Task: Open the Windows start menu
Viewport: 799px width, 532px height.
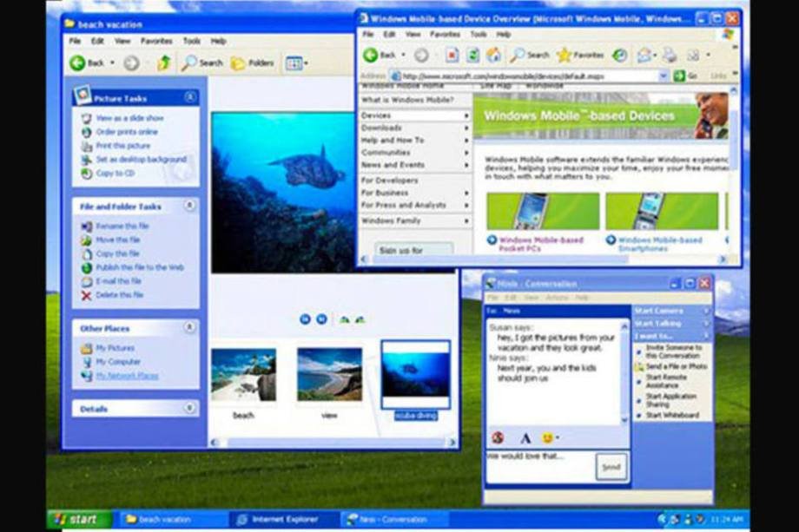Action: click(78, 519)
